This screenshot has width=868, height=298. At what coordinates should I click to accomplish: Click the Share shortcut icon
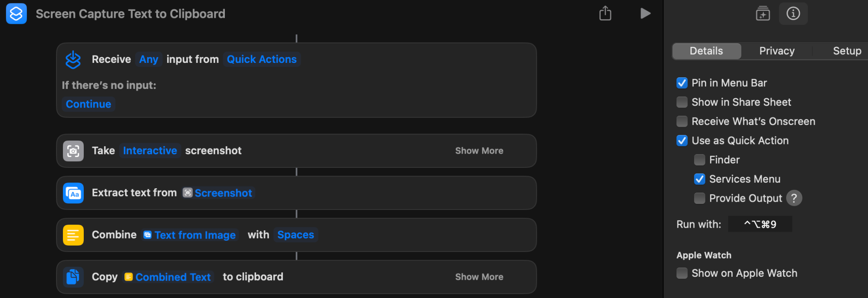pyautogui.click(x=605, y=13)
